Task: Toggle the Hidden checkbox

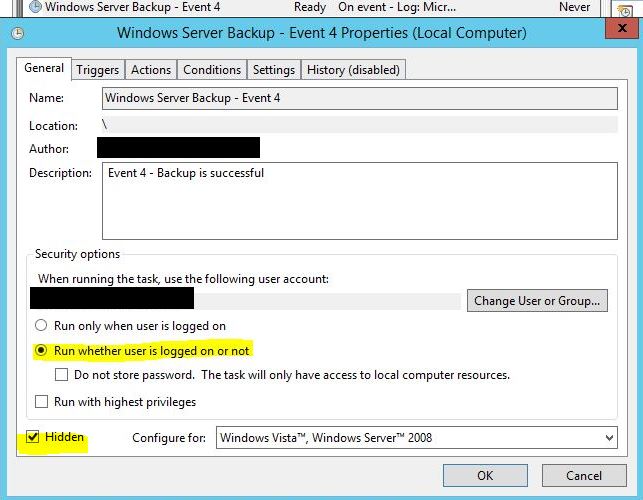Action: [x=33, y=437]
